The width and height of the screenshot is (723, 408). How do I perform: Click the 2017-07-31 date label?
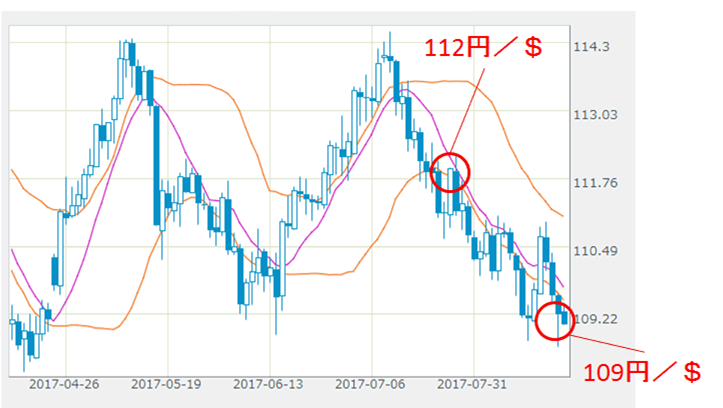472,384
